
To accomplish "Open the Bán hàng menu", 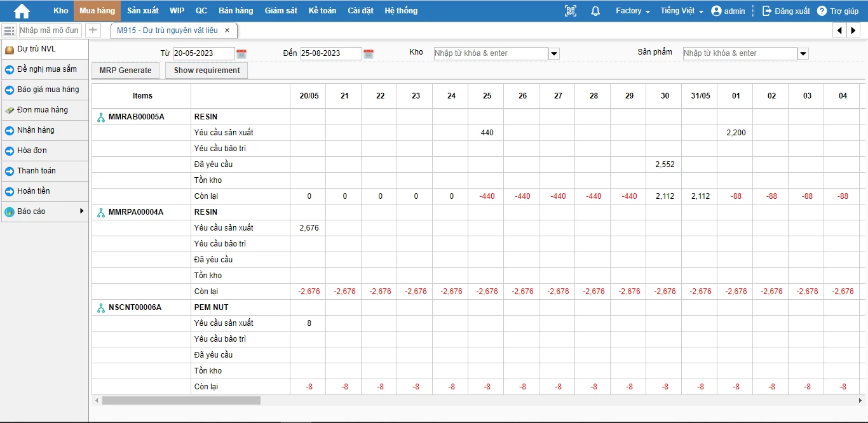I will [236, 11].
